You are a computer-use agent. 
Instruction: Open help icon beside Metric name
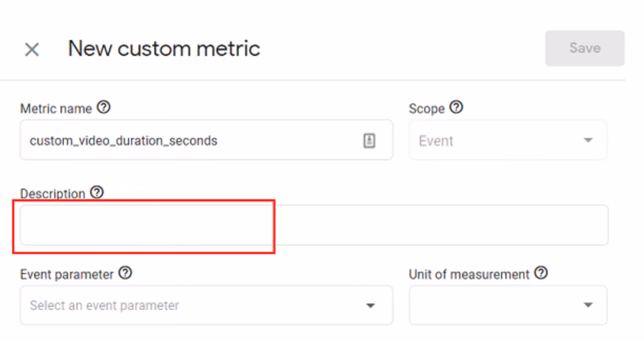104,108
